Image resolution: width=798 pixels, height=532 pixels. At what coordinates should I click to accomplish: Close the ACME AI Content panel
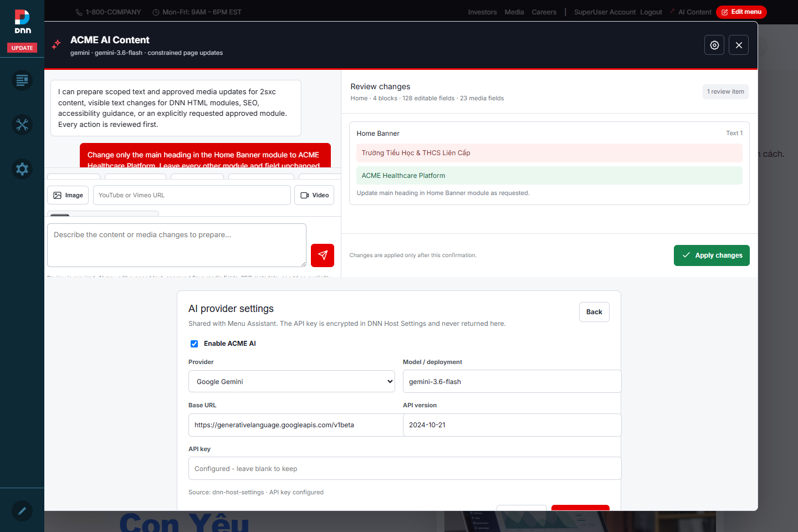coord(739,45)
